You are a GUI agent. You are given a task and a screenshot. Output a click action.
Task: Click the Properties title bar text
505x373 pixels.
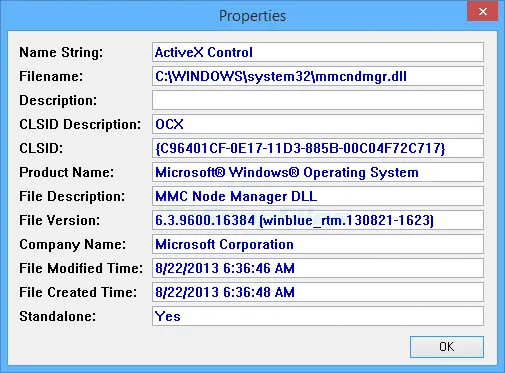252,16
